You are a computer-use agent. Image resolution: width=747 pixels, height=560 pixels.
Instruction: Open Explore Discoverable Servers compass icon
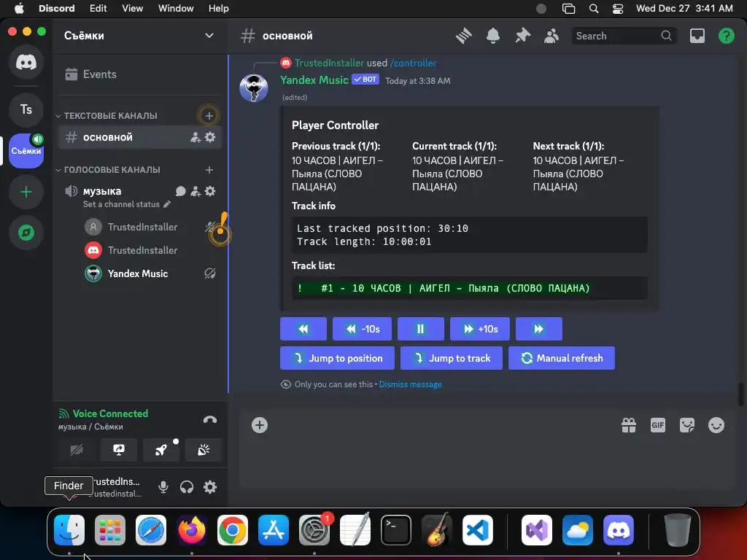pos(26,233)
